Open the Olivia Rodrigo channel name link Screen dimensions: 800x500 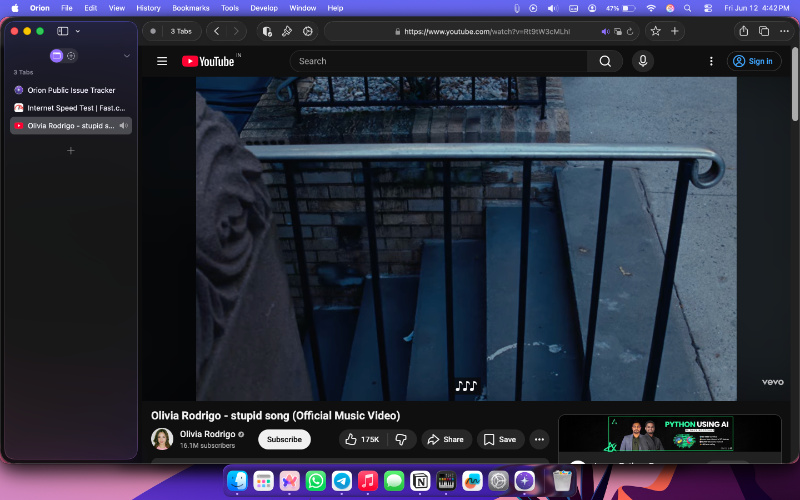point(207,434)
